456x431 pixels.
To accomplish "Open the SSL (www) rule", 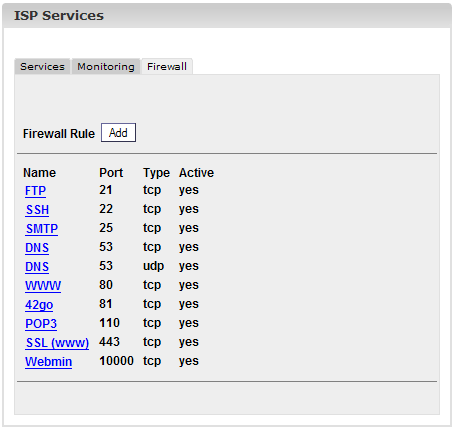I will pos(57,343).
